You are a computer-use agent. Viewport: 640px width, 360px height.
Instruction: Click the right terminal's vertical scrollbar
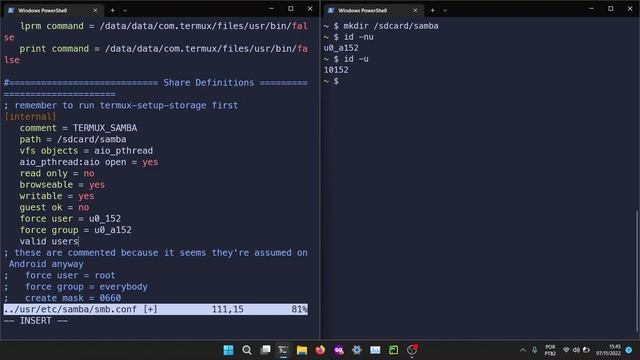[637, 270]
